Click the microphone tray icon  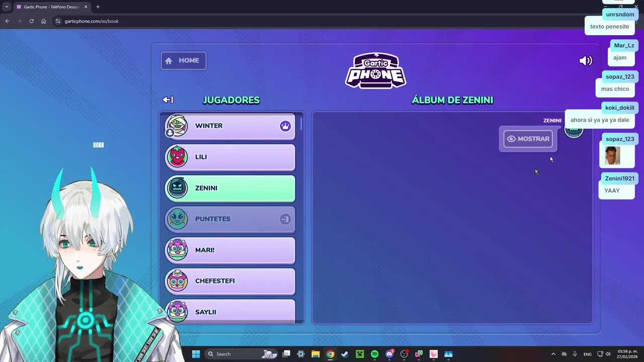(x=575, y=354)
